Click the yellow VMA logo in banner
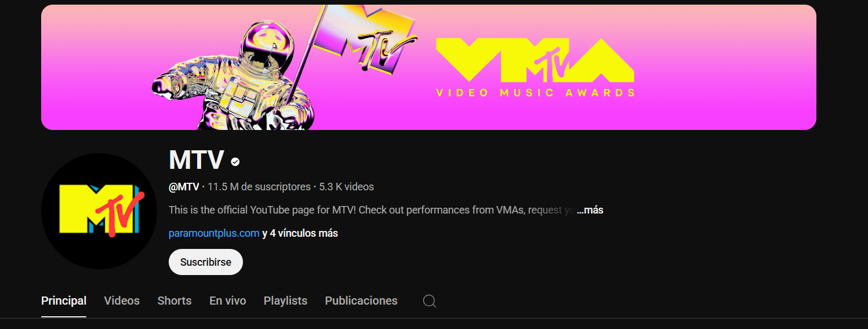868x329 pixels. click(535, 60)
